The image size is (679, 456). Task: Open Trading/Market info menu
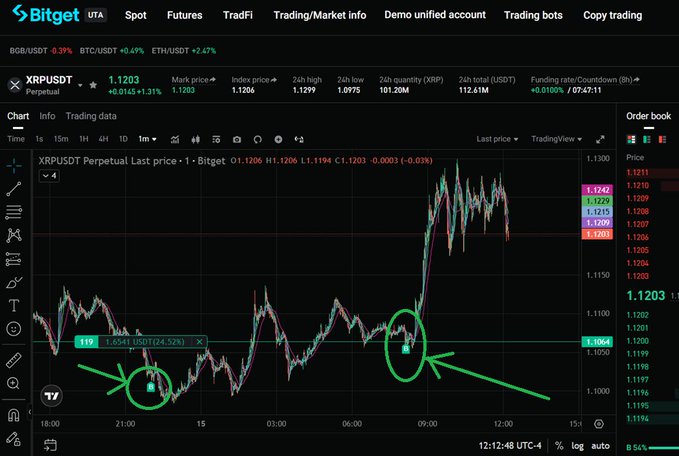click(x=320, y=15)
